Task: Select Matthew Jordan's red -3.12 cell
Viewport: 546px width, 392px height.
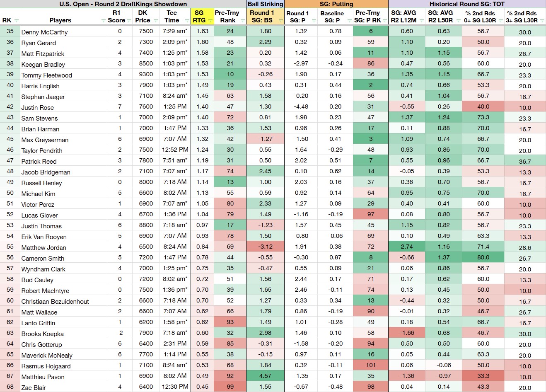Action: [265, 247]
